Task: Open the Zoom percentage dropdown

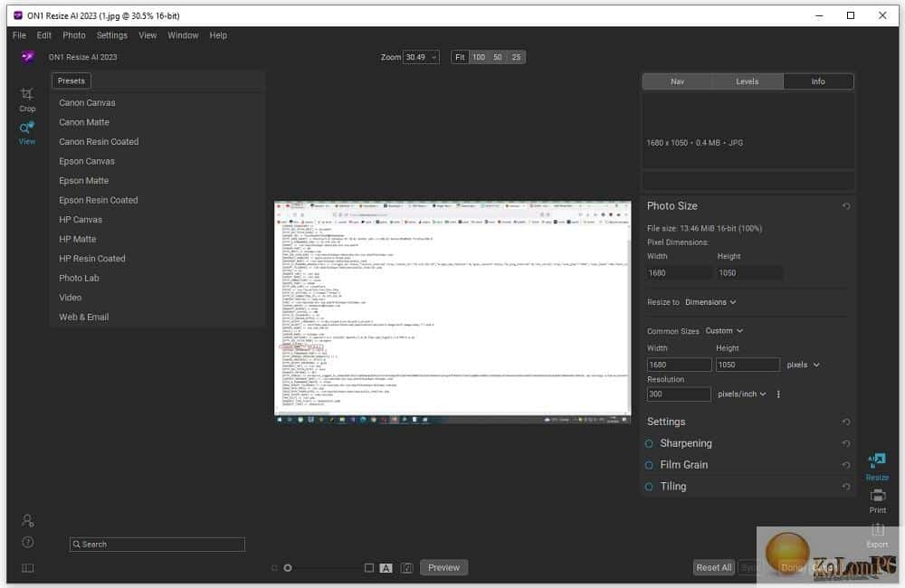Action: click(x=422, y=57)
